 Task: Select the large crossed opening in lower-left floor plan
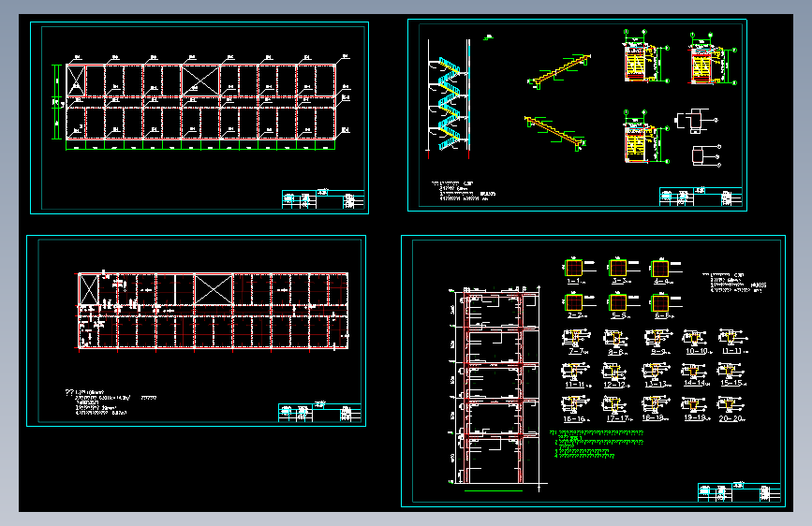pyautogui.click(x=213, y=290)
